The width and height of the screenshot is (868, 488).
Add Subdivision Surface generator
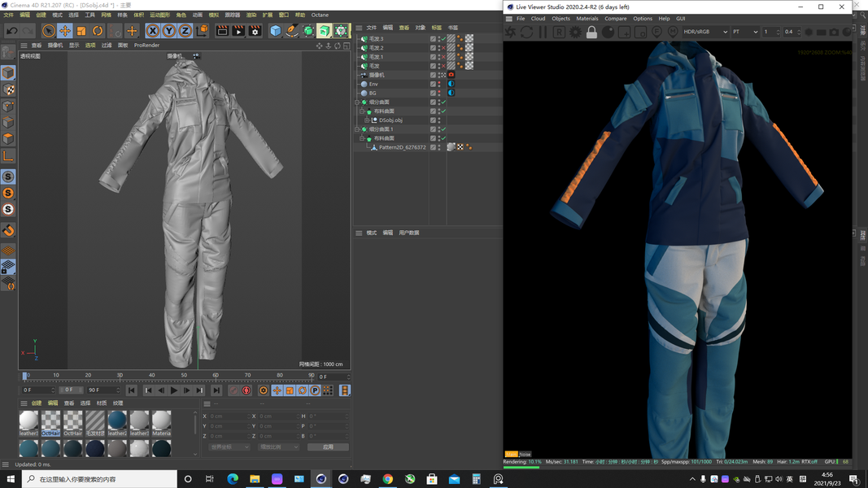[x=308, y=31]
